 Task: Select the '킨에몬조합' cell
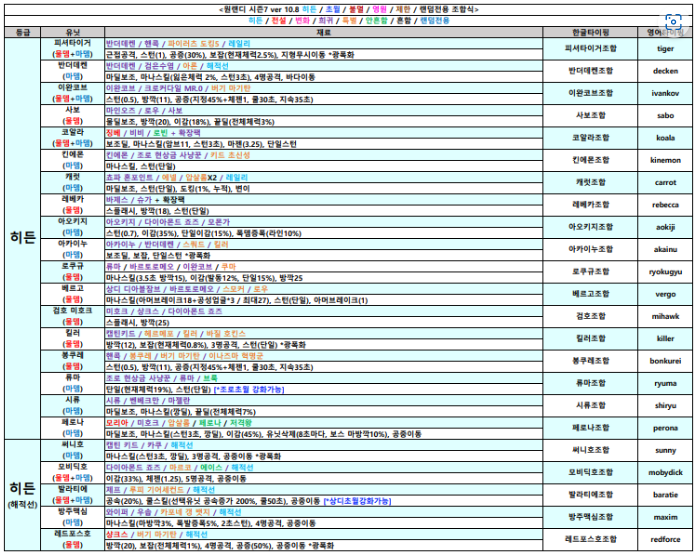click(x=590, y=160)
